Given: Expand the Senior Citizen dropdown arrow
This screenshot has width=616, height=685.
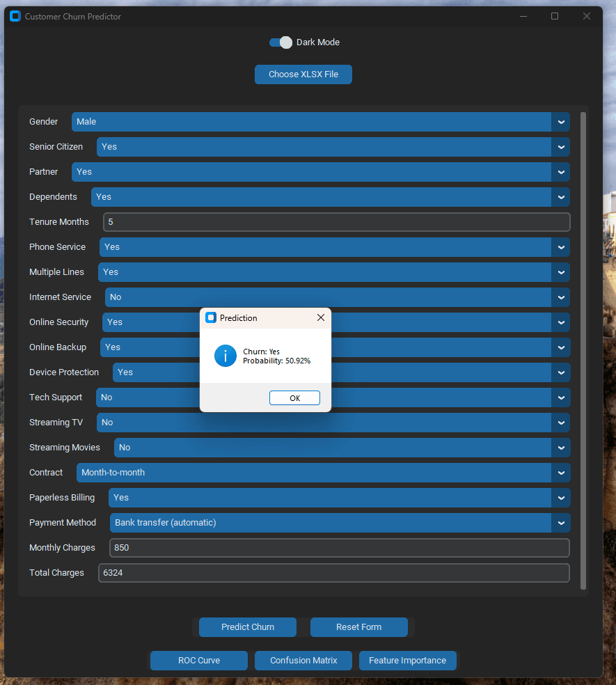Looking at the screenshot, I should (x=561, y=147).
